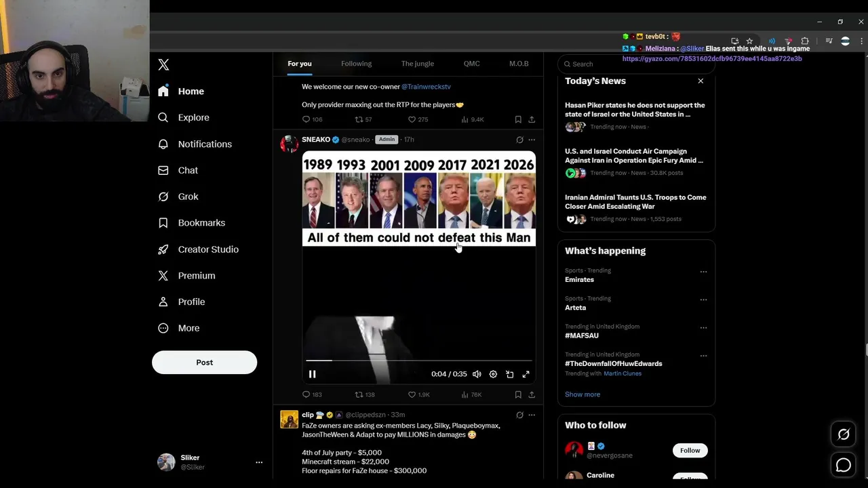Open Iranian Admiral news story
This screenshot has width=868, height=488.
click(x=636, y=208)
